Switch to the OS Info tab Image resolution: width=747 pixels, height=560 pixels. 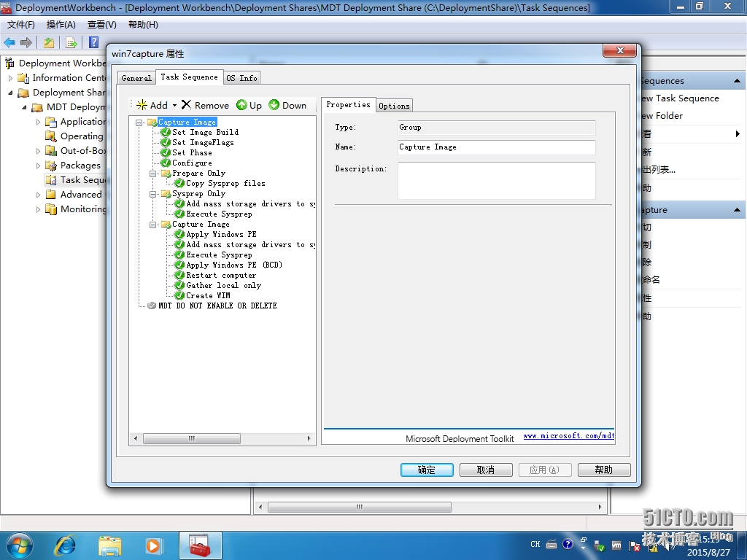click(x=242, y=78)
